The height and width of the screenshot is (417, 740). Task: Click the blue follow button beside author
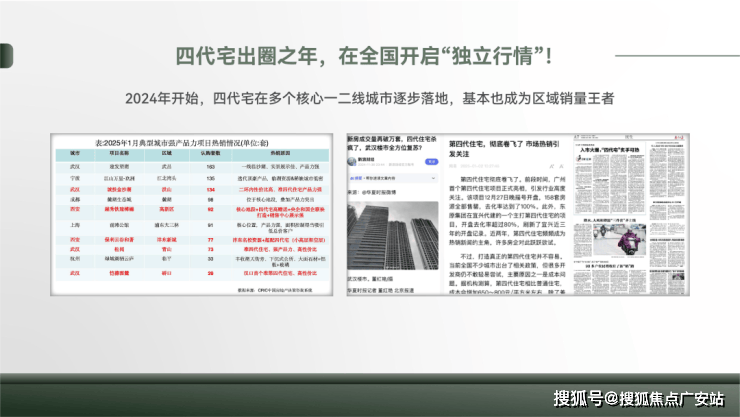tap(431, 162)
